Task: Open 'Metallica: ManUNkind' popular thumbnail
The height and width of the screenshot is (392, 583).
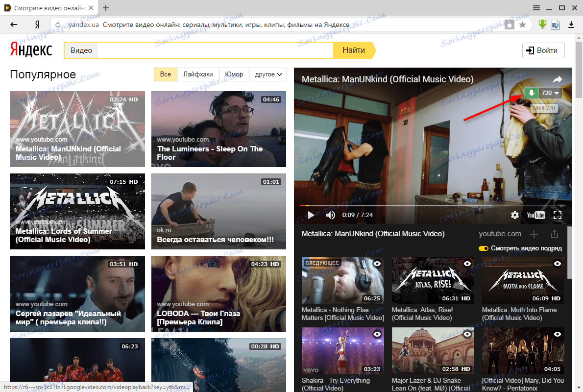Action: pyautogui.click(x=77, y=129)
